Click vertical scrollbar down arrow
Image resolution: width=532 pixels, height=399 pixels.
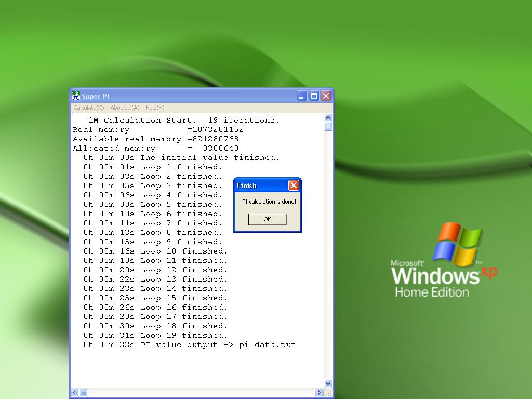pos(328,384)
